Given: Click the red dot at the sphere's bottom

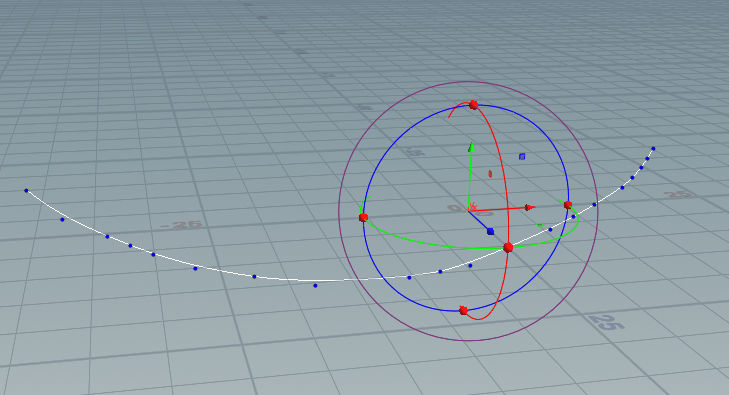Looking at the screenshot, I should [x=463, y=310].
